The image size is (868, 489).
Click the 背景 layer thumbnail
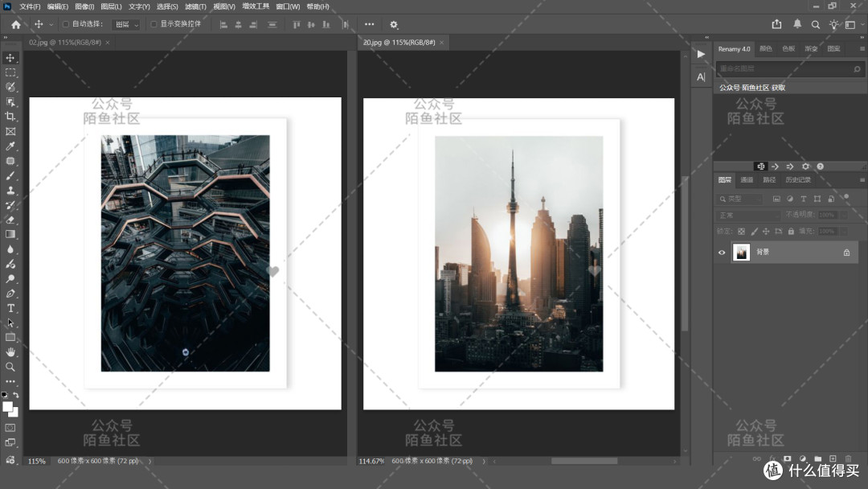741,253
